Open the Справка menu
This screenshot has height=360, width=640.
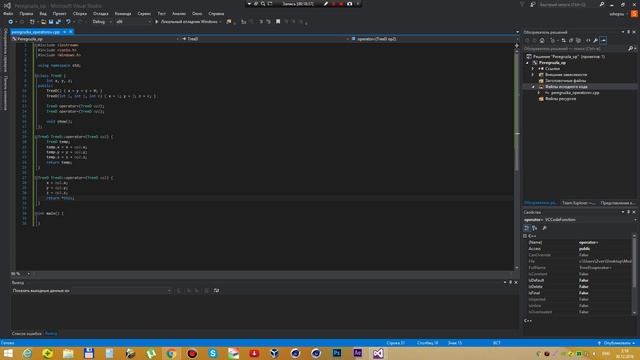coord(216,13)
